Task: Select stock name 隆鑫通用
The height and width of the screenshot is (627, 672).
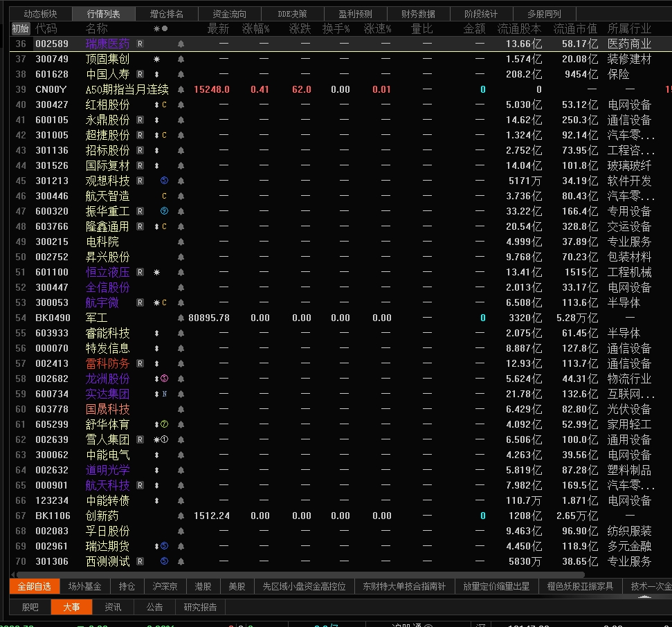Action: coord(107,227)
